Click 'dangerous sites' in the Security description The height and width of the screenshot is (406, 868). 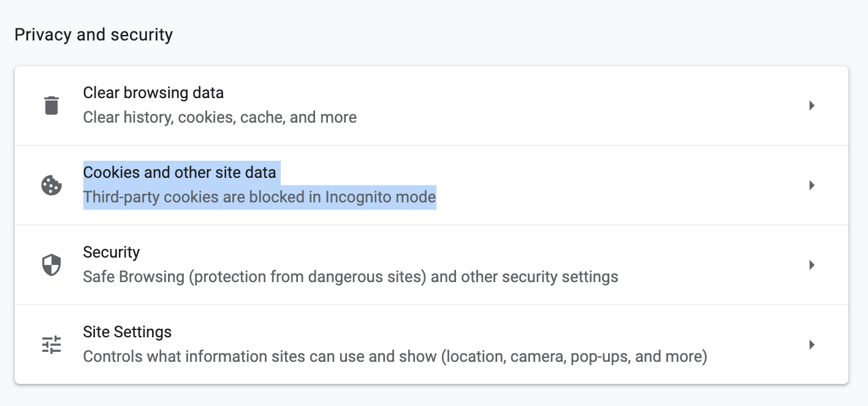point(367,277)
